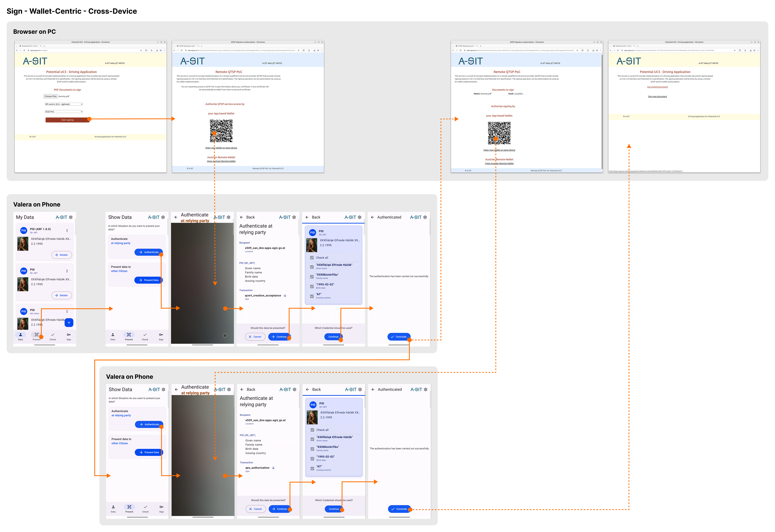The width and height of the screenshot is (775, 532).
Task: Expand the qcert_creation_acceptance transaction arrow
Action: coord(285,296)
